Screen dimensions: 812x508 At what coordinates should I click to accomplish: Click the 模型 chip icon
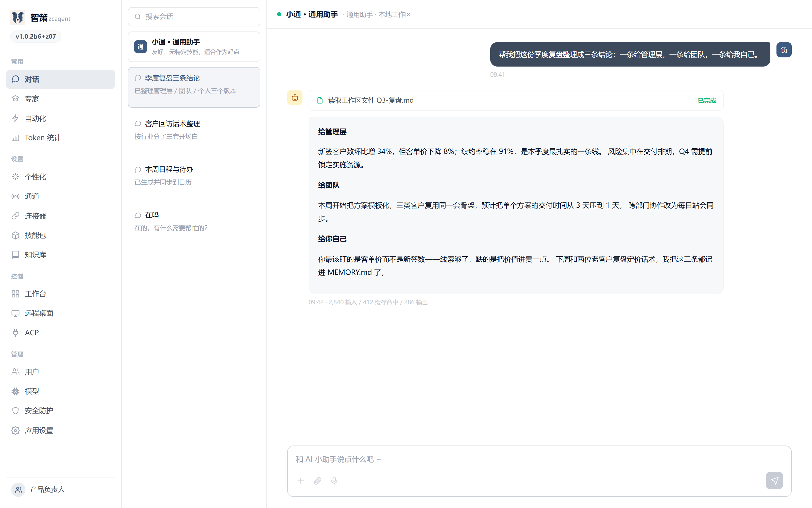point(15,391)
